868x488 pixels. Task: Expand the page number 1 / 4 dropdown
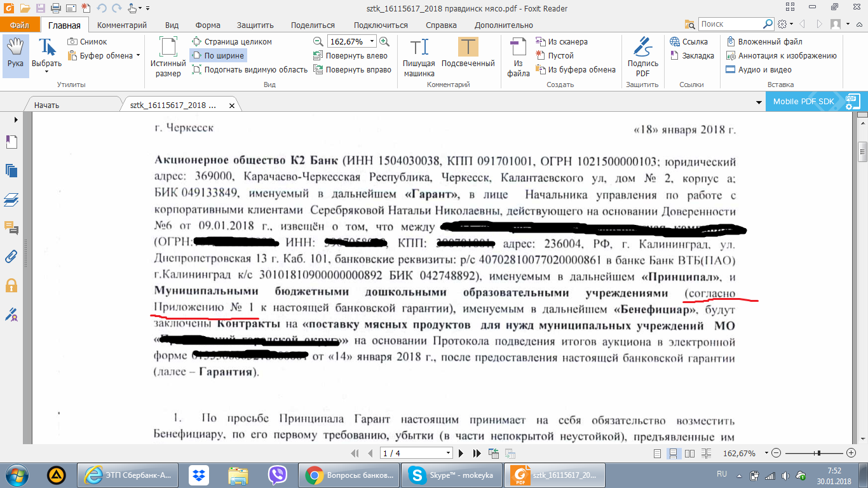click(449, 453)
